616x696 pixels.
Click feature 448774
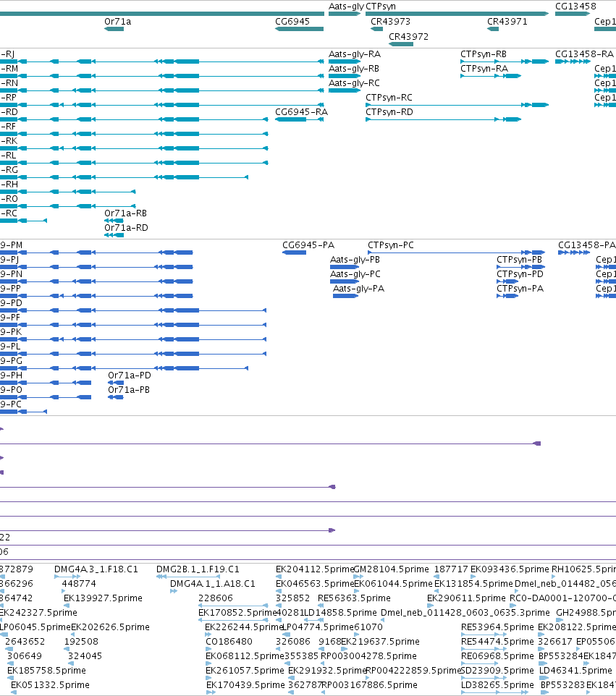79,584
